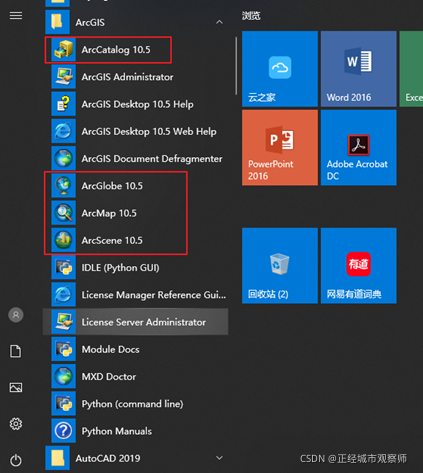Open the Pictures sidebar icon
Viewport: 423px width, 473px height.
point(16,387)
